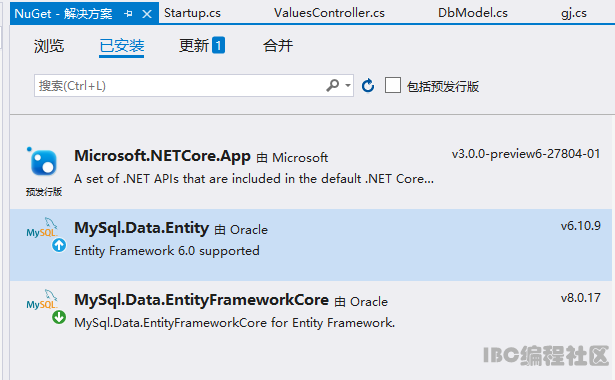Select the 浏览 (Browse) tab

[49, 46]
